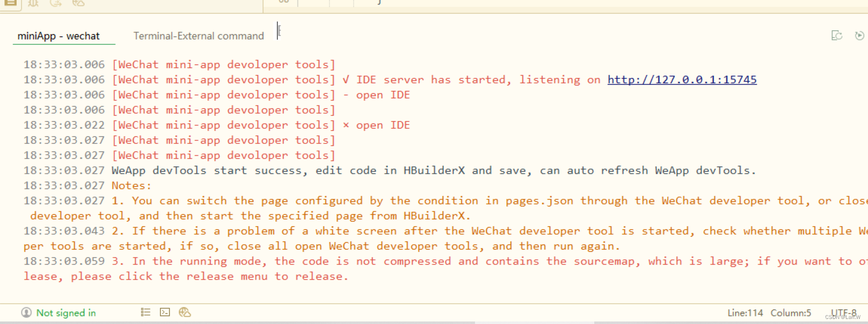This screenshot has width=868, height=324.
Task: Click the rerun play icon in console header
Action: click(x=859, y=35)
